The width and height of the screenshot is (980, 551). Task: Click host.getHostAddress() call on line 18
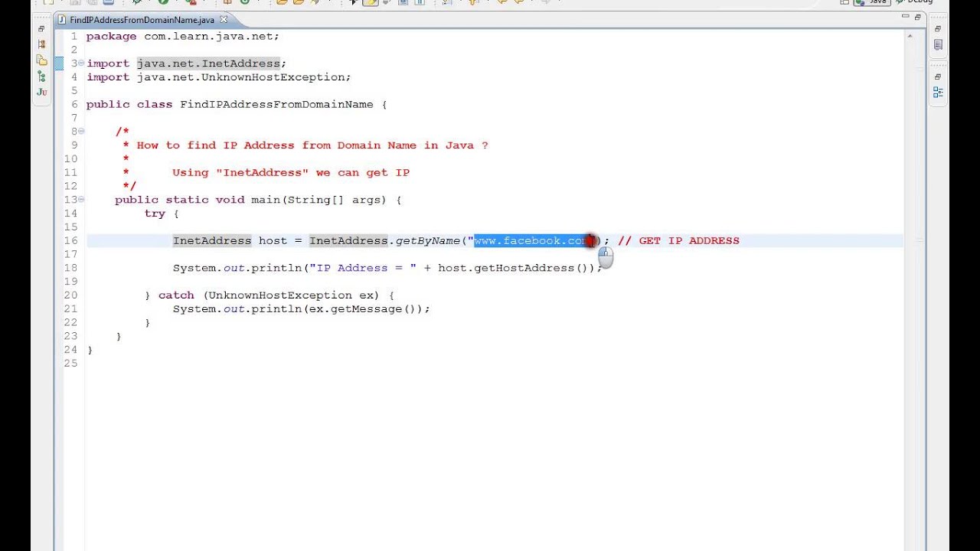point(515,269)
